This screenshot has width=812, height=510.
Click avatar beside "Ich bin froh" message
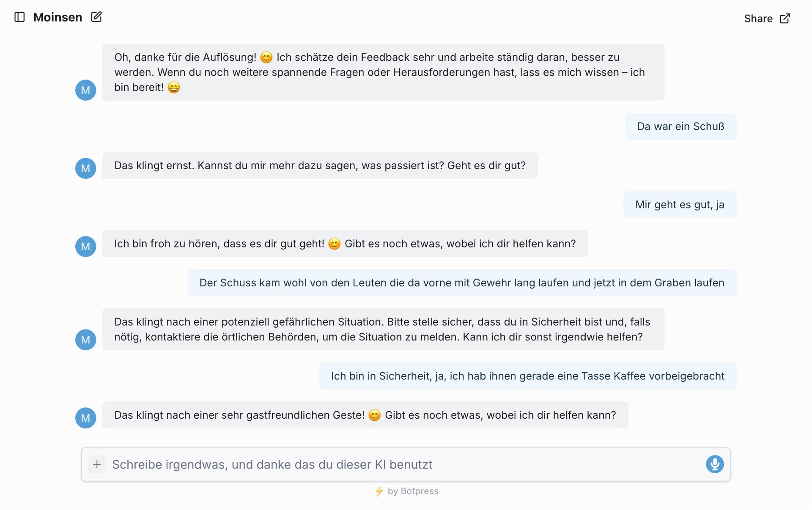pos(85,247)
